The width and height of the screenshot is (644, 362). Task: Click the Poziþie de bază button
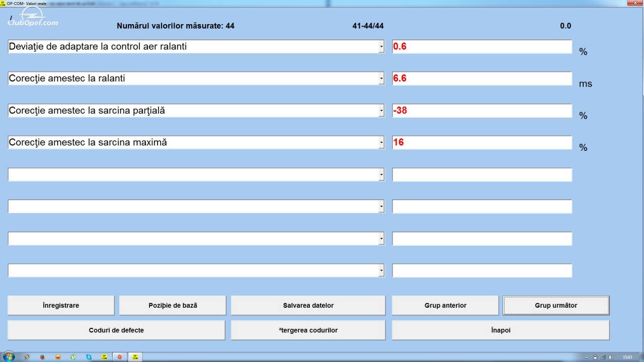(x=173, y=305)
